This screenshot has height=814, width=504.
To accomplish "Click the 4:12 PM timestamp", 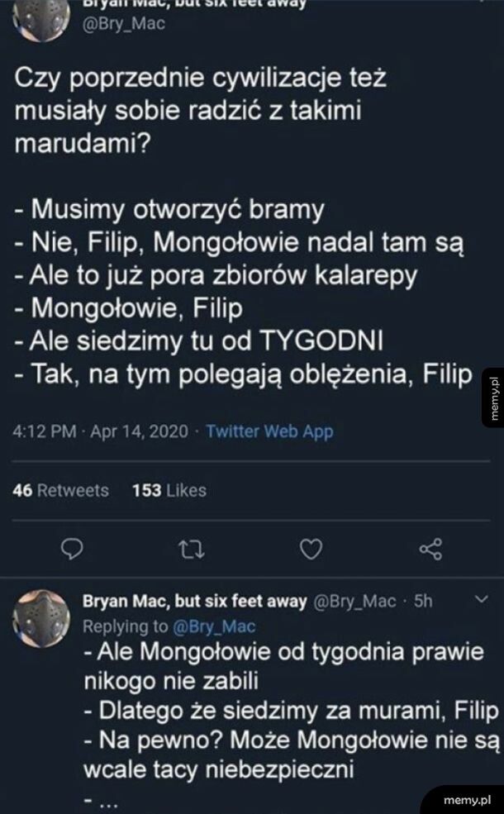I will [x=46, y=431].
